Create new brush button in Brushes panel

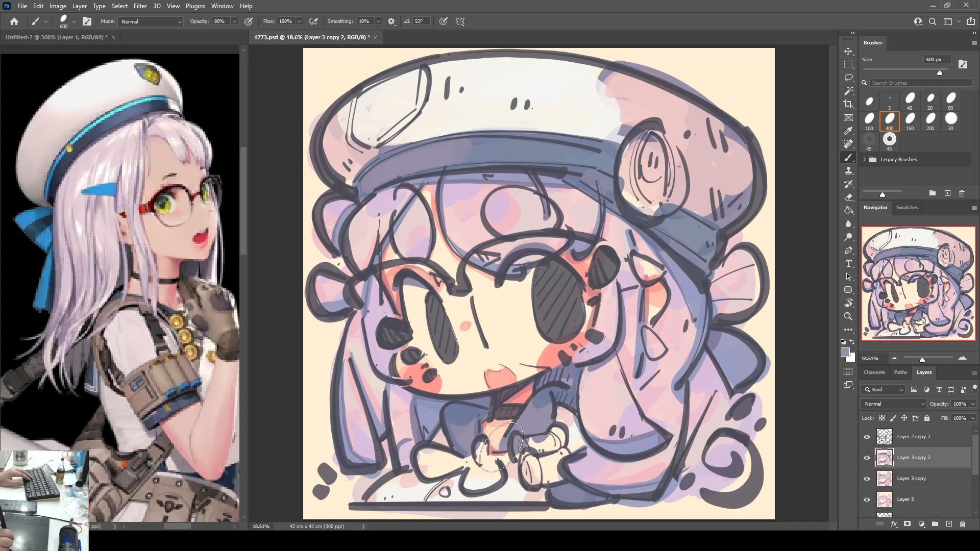[948, 193]
